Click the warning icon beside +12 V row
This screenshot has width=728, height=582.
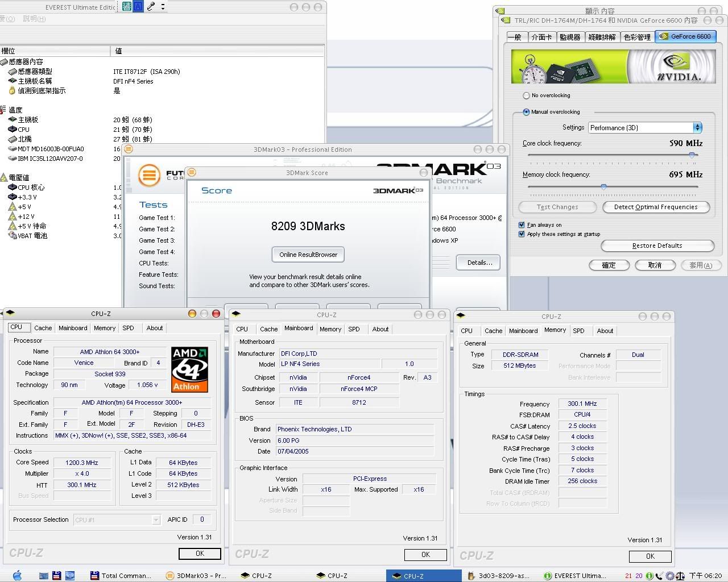click(13, 217)
